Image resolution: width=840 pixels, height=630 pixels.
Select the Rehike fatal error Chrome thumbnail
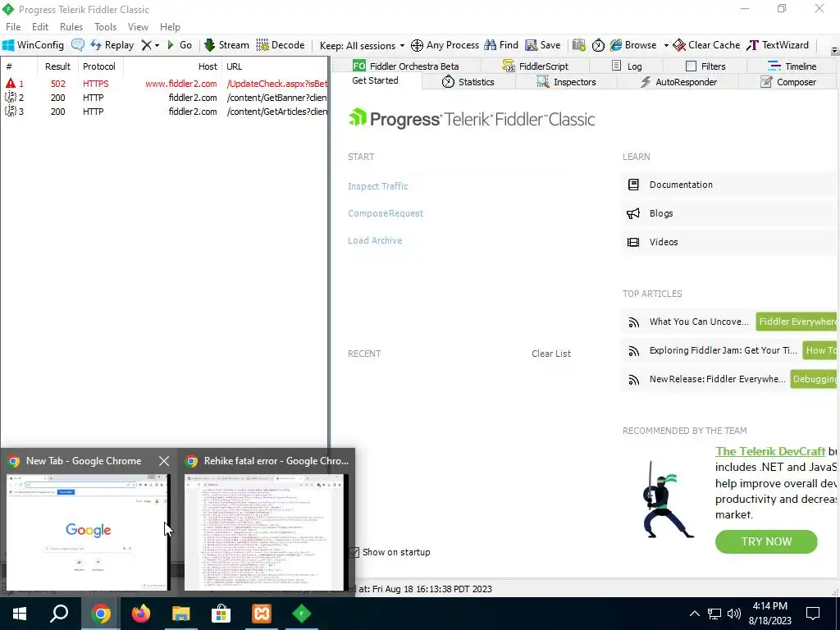pyautogui.click(x=267, y=532)
